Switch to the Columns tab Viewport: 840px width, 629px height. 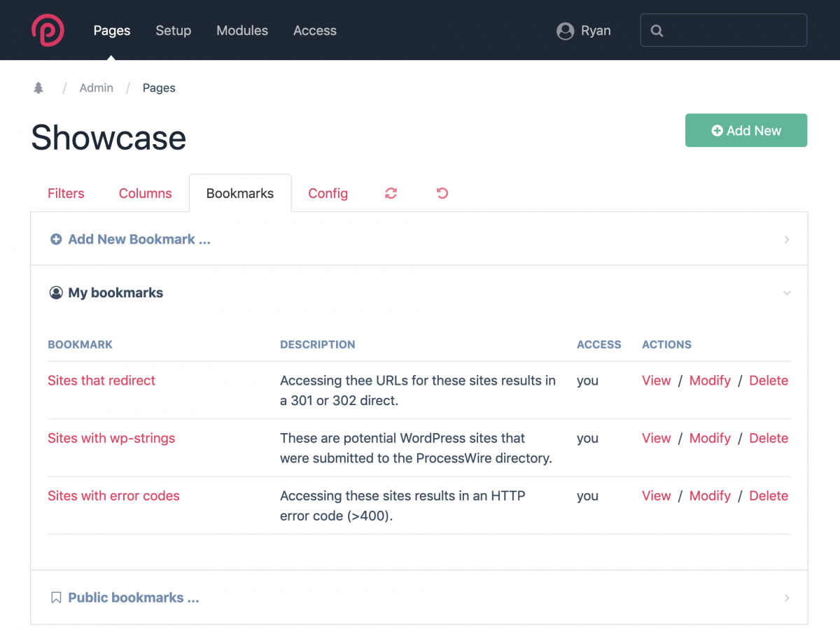click(146, 193)
